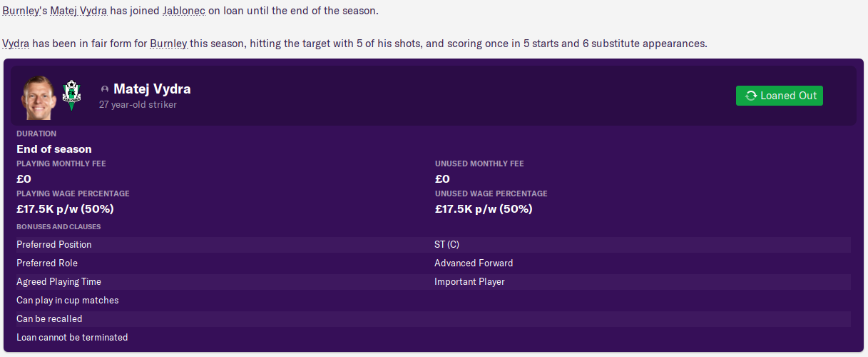Click the 27 year-old striker subtitle

(x=138, y=105)
